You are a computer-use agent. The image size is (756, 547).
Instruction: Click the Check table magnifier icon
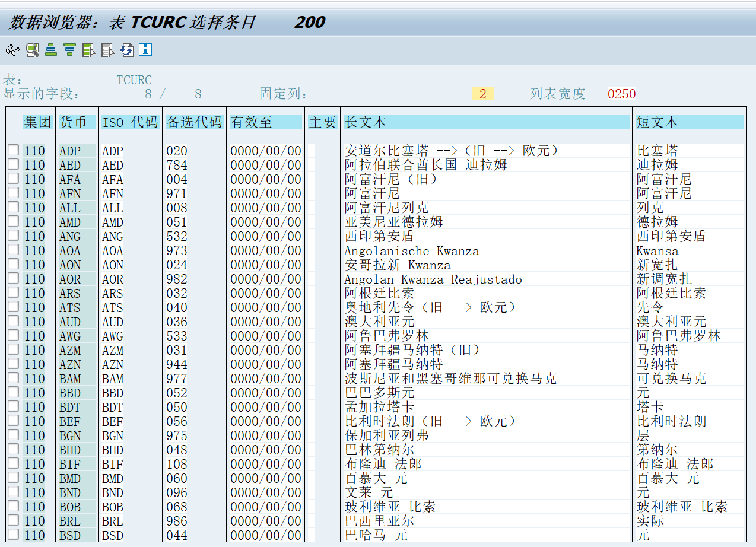point(32,50)
